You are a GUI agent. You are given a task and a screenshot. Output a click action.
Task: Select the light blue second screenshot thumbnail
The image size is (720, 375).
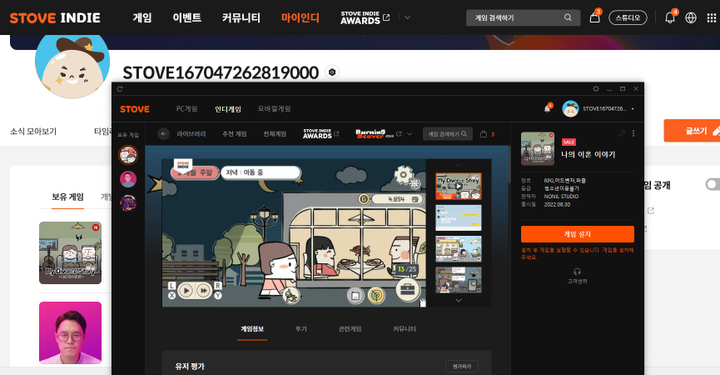458,218
